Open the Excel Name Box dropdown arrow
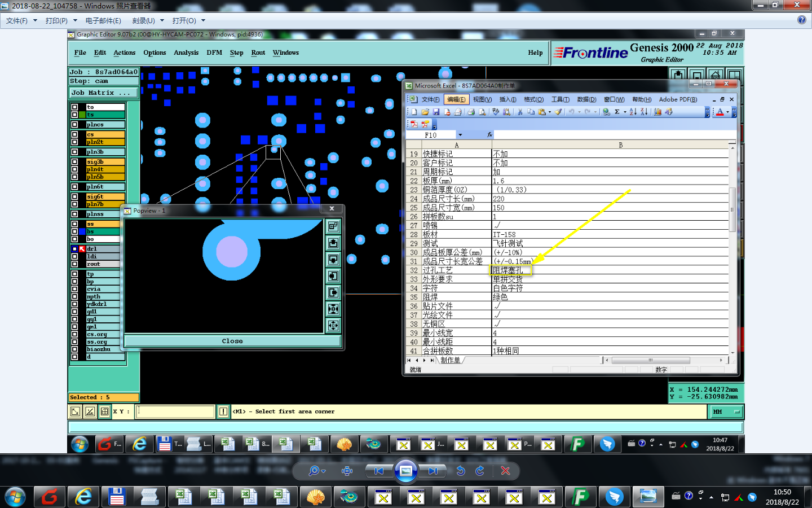812x508 pixels. (460, 135)
